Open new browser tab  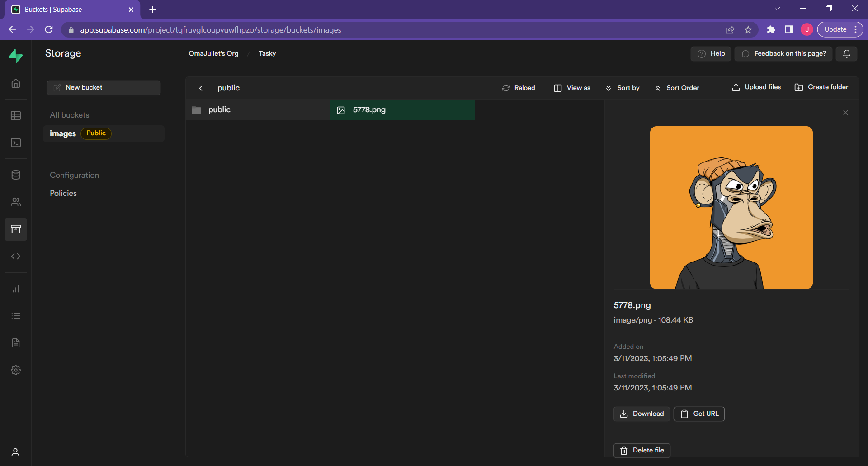pos(152,10)
